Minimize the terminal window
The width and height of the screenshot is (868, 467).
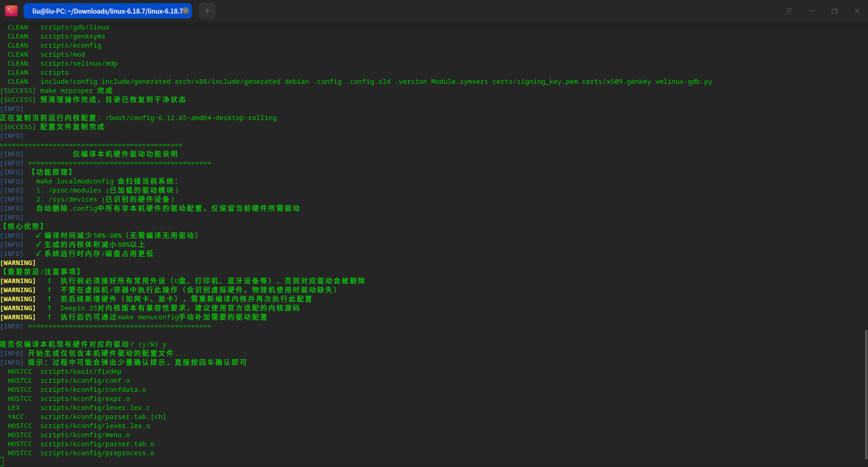811,10
